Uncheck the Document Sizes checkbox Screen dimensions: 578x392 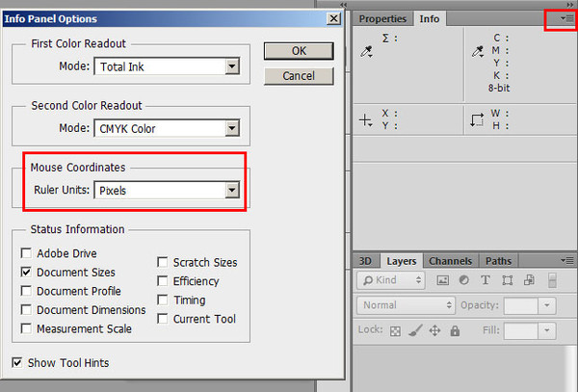pos(25,273)
